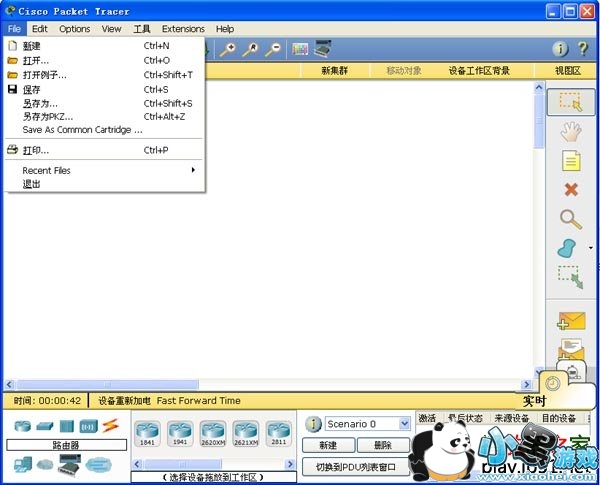Image resolution: width=600 pixels, height=485 pixels.
Task: Click the Zoom Out magnifier icon
Action: click(x=272, y=48)
